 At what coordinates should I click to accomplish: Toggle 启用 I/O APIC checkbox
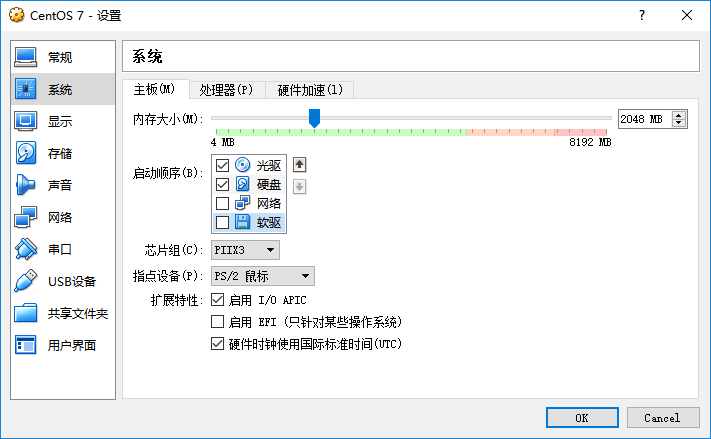(218, 300)
